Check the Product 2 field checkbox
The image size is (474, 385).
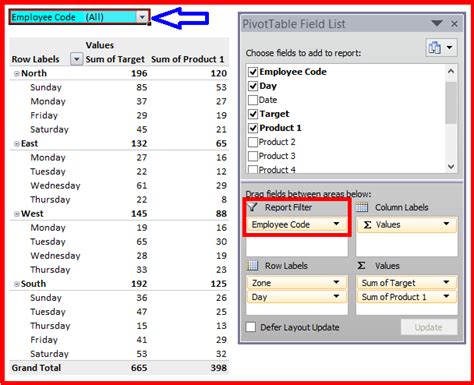[253, 142]
